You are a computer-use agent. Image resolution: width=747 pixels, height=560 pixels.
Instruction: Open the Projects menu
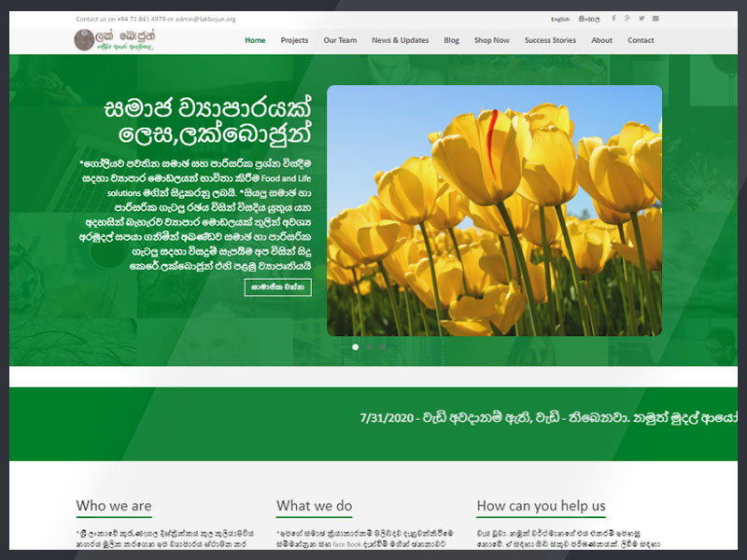point(294,40)
